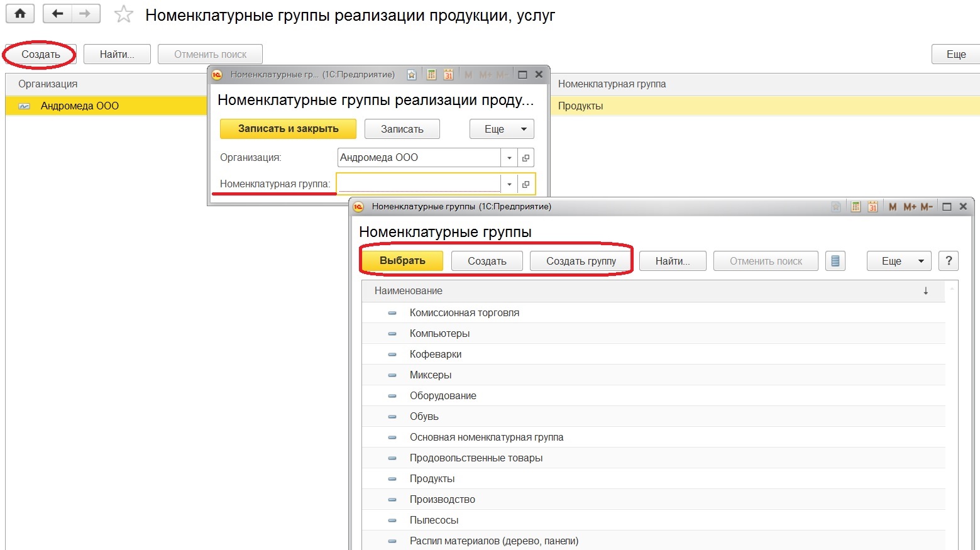Focus the Номенклатурная группа input field
Image resolution: width=980 pixels, height=550 pixels.
point(419,184)
